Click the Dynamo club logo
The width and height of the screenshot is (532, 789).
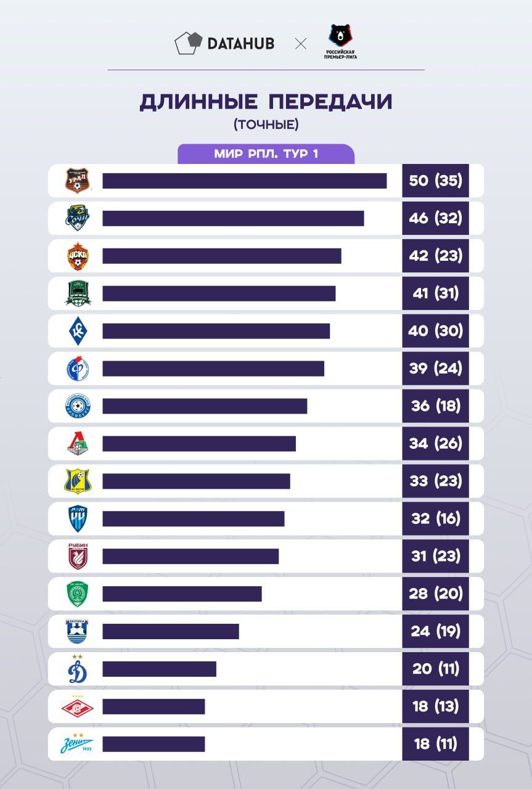[x=78, y=669]
